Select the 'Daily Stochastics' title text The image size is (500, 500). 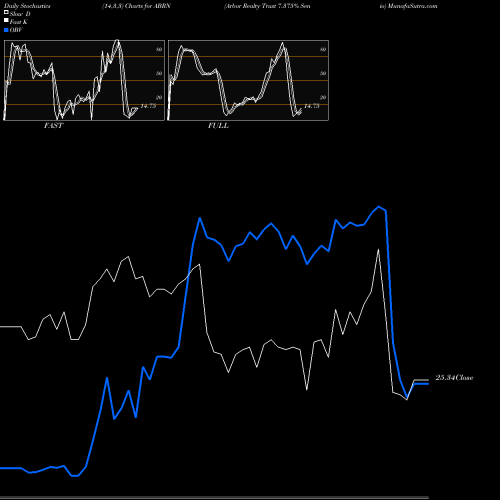click(27, 6)
